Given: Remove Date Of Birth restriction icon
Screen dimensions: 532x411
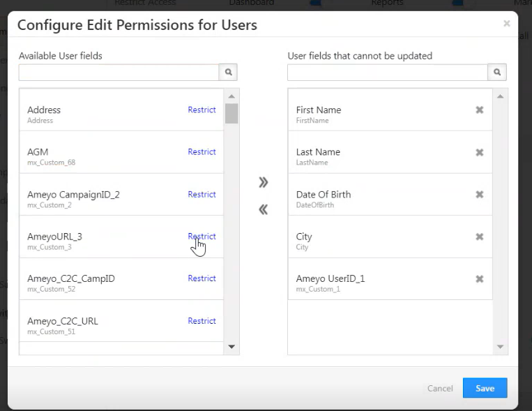Looking at the screenshot, I should tap(480, 195).
